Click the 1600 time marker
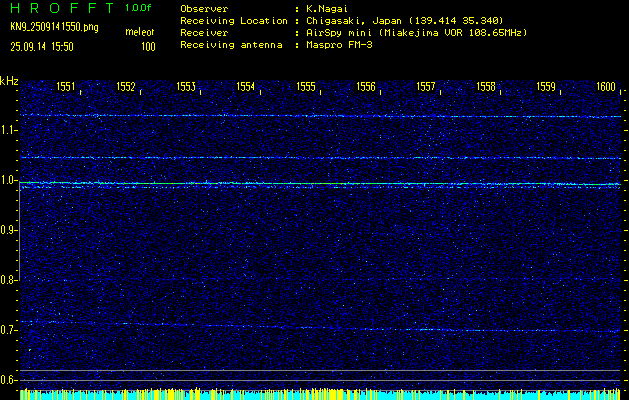This screenshot has height=400, width=629. point(606,86)
